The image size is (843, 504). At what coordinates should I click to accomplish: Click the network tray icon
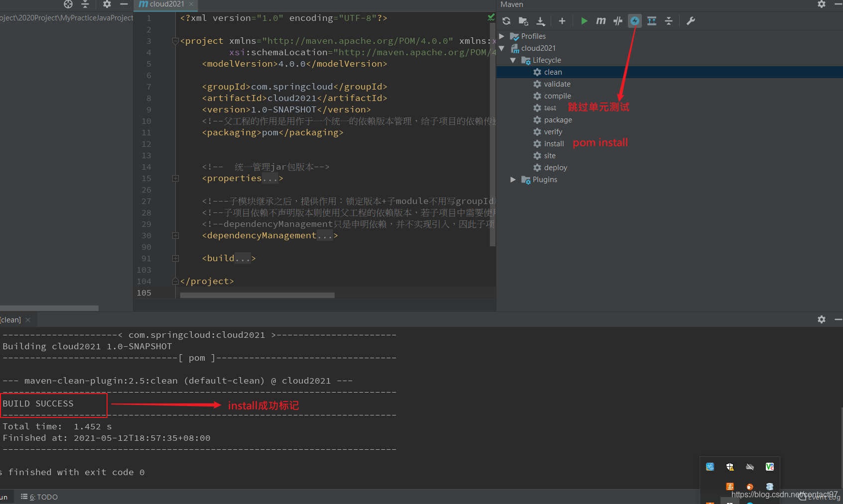pos(710,467)
